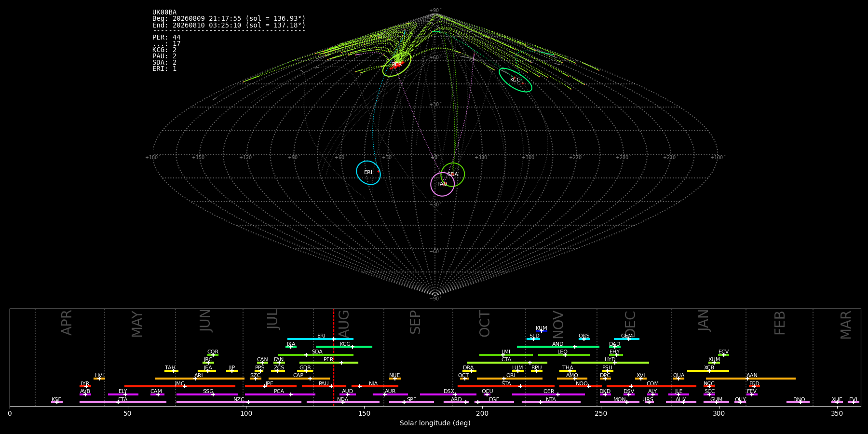
Task: Click the Solar longitude axis label
Action: 435,423
